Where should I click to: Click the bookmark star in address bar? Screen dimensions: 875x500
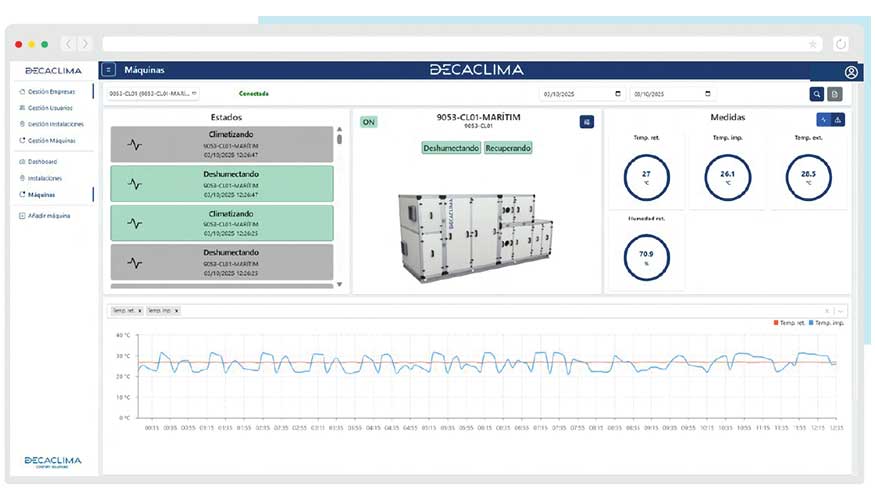pyautogui.click(x=812, y=44)
